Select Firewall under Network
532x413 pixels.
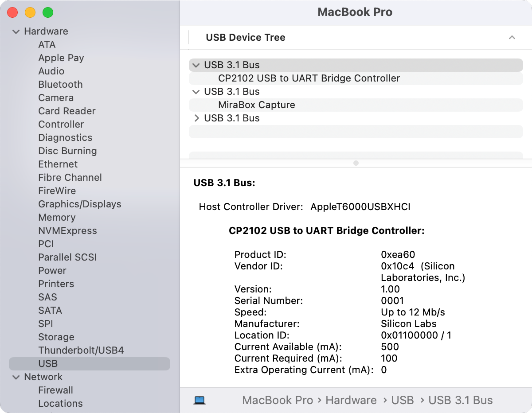point(55,390)
